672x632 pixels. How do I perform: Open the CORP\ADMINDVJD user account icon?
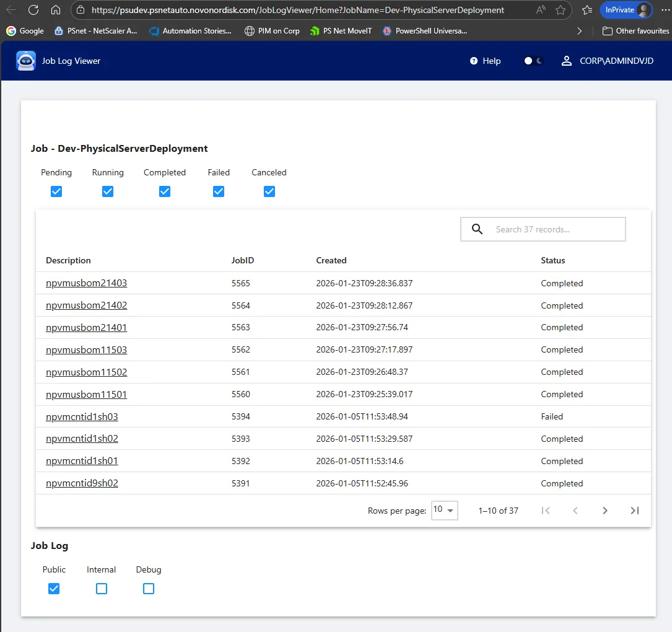tap(566, 61)
